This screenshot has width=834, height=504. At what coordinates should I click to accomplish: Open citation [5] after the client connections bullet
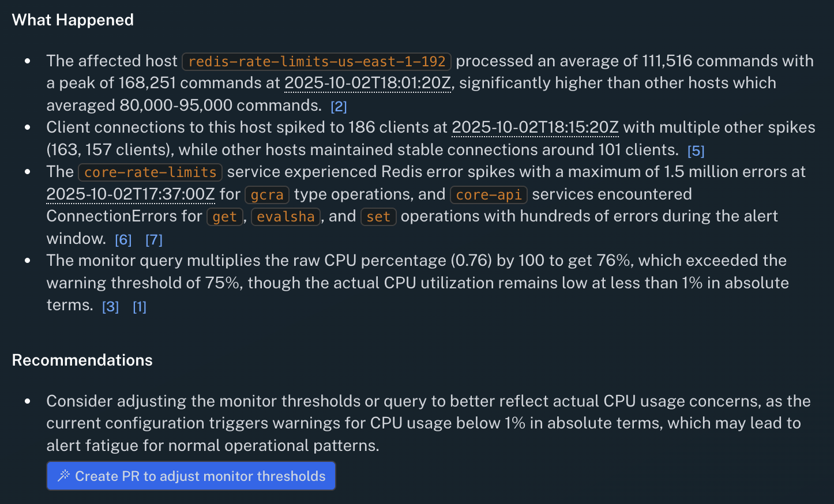pyautogui.click(x=696, y=150)
